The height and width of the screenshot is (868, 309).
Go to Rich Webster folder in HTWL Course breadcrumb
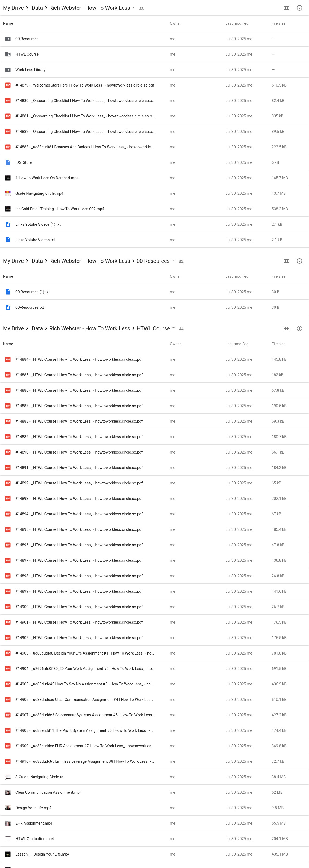click(89, 328)
